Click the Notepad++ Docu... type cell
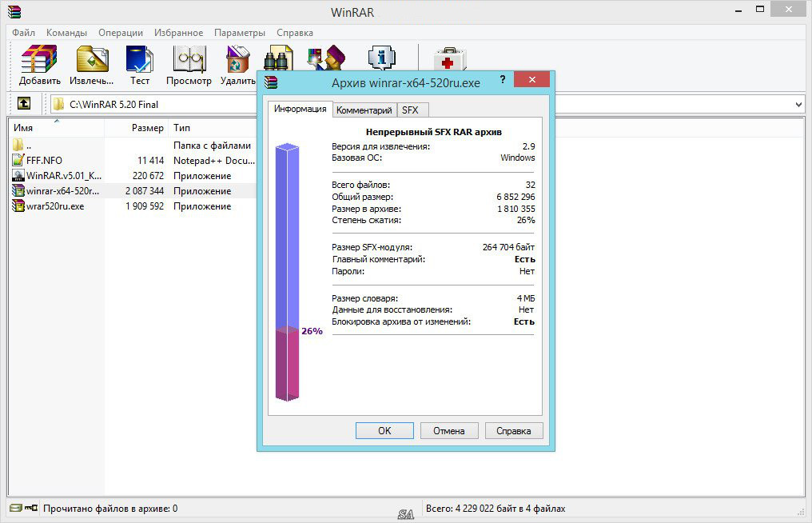 pyautogui.click(x=214, y=161)
